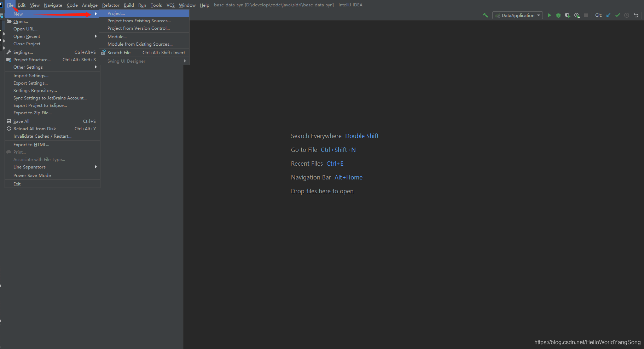Choose Export to HTML...
This screenshot has height=349, width=644.
52,144
